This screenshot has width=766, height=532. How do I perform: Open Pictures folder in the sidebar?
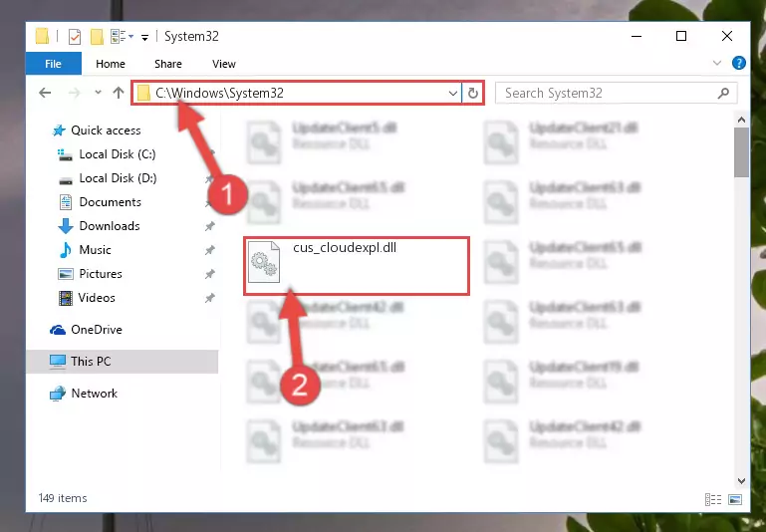tap(101, 274)
